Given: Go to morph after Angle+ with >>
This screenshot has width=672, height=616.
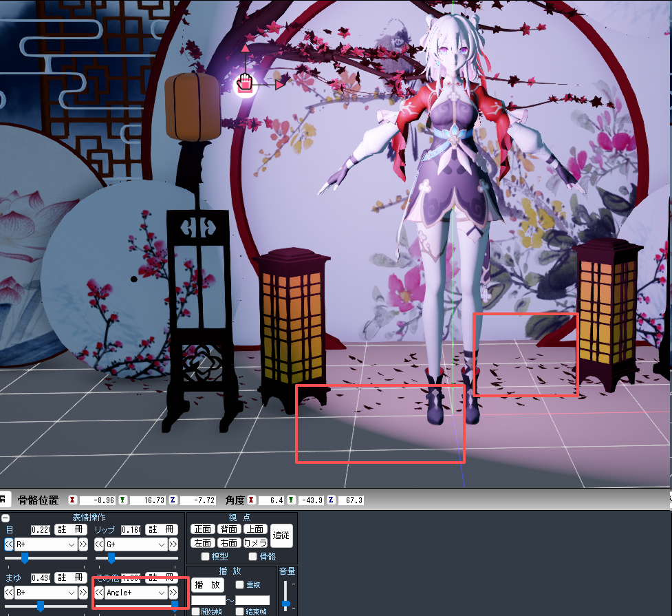Looking at the screenshot, I should point(173,593).
